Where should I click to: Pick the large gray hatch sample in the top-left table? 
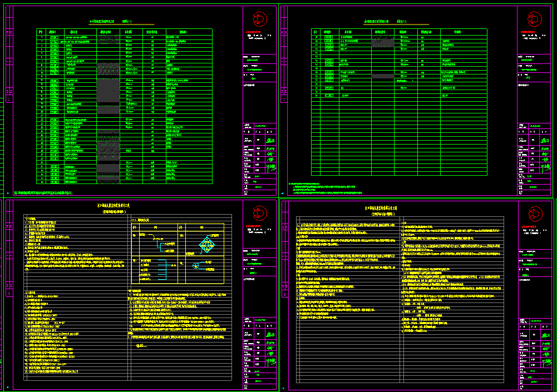[x=108, y=88]
